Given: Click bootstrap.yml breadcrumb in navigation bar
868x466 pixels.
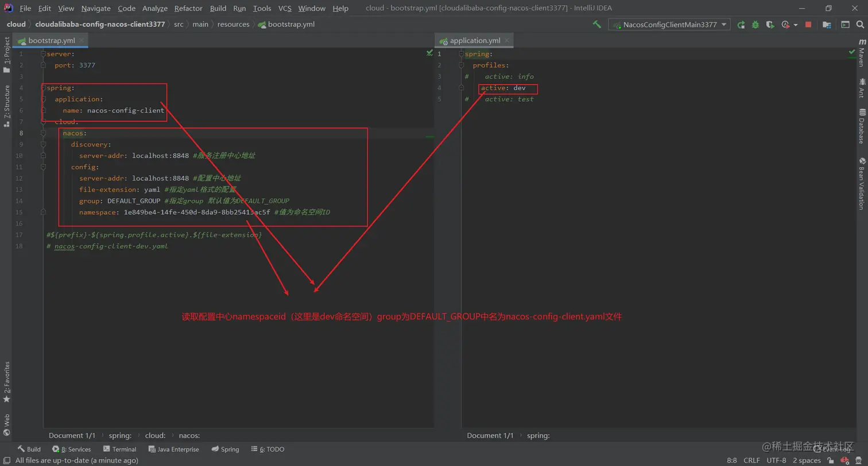Looking at the screenshot, I should 286,24.
